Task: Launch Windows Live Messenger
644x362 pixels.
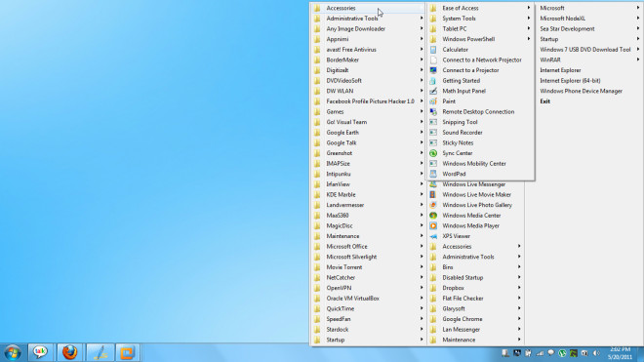Action: (x=474, y=184)
